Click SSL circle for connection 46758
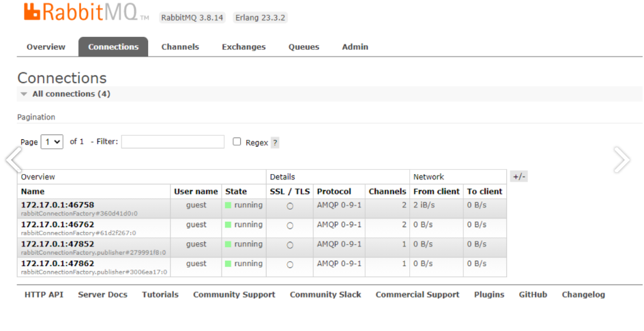This screenshot has height=331, width=644. coord(290,206)
